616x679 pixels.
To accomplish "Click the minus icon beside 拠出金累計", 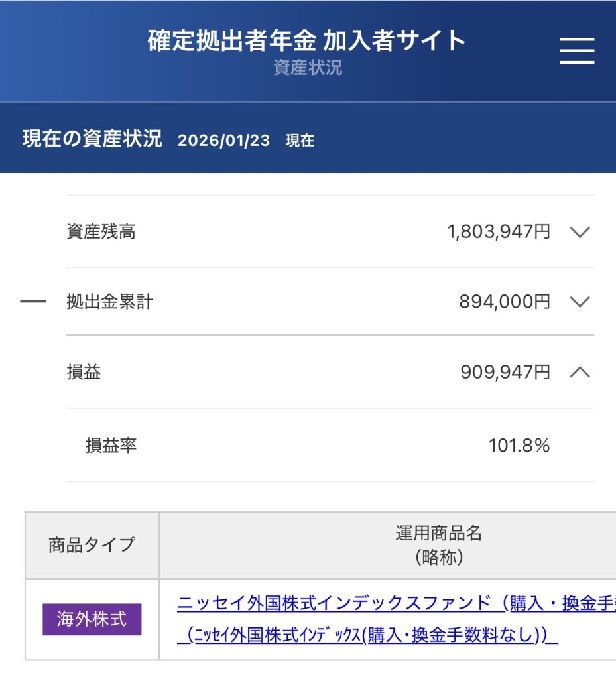I will [32, 302].
